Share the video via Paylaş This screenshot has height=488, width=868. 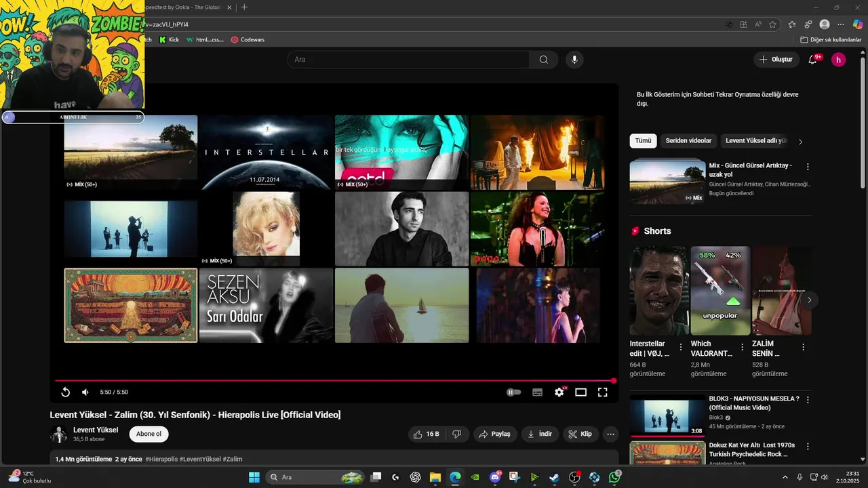click(495, 434)
